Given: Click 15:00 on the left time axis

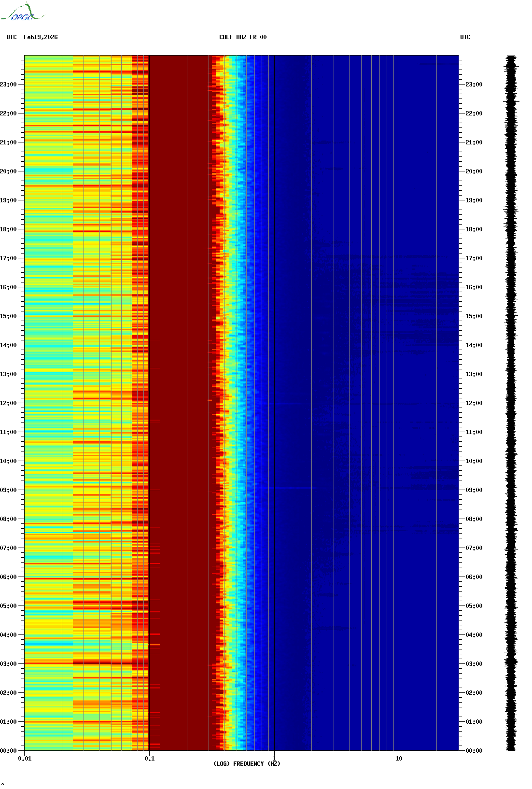Looking at the screenshot, I should pos(8,316).
